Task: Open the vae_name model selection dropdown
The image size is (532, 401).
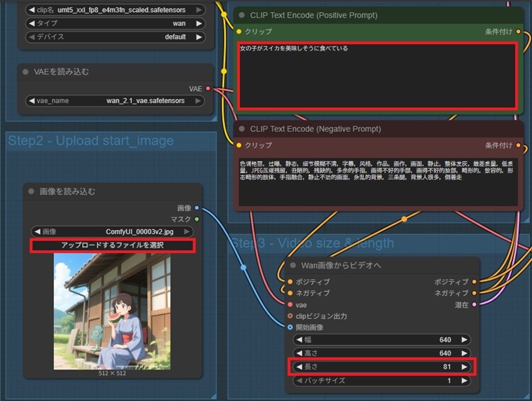Action: [116, 100]
